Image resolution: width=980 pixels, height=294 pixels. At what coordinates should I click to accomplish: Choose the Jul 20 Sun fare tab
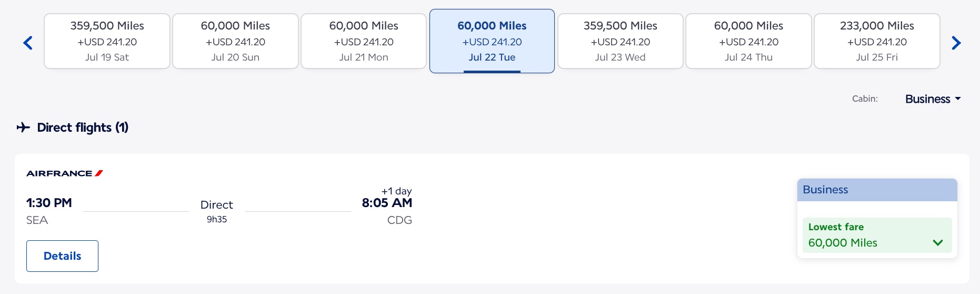click(x=235, y=41)
